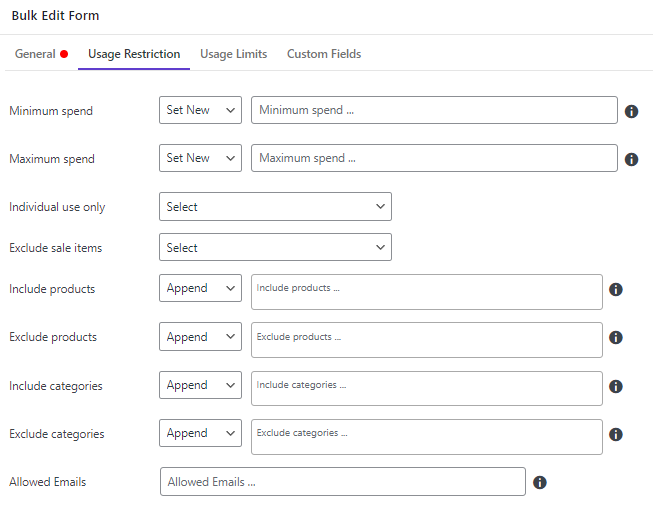
Task: Expand the Exclude sale items select box
Action: click(x=275, y=247)
